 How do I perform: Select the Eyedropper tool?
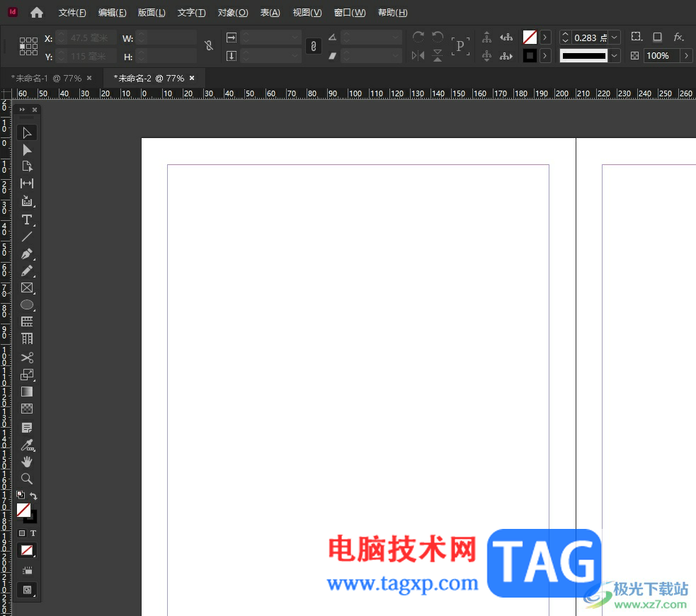pos(27,445)
